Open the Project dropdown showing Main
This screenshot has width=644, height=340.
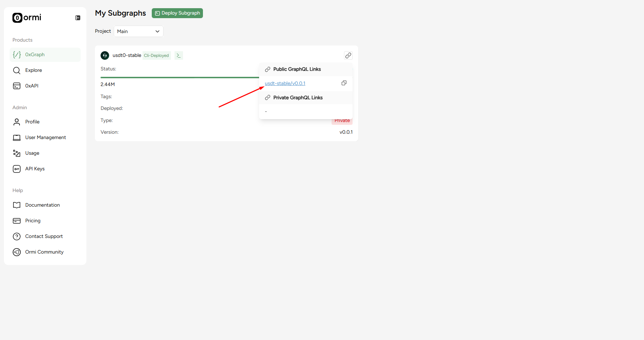138,31
